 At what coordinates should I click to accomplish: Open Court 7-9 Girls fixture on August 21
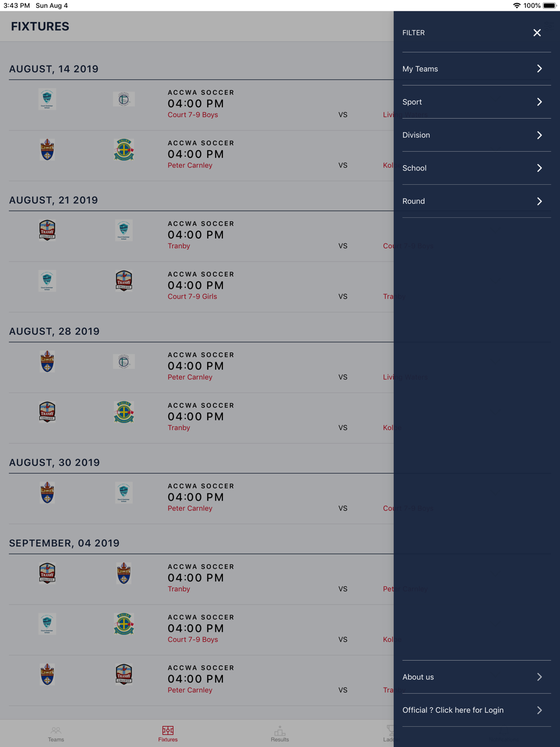point(201,287)
